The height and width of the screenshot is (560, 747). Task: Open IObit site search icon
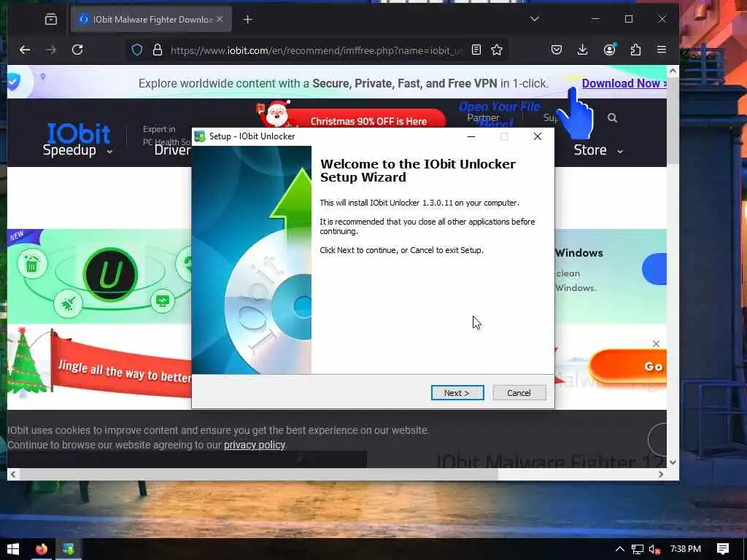tap(612, 117)
